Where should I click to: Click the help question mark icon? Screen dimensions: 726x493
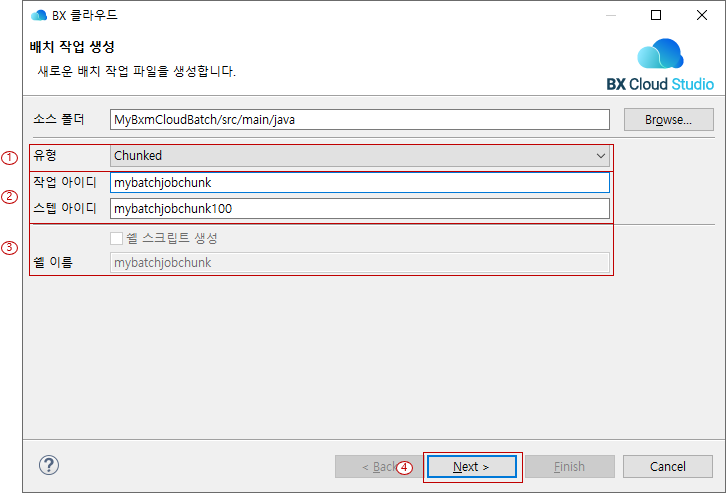[x=49, y=466]
